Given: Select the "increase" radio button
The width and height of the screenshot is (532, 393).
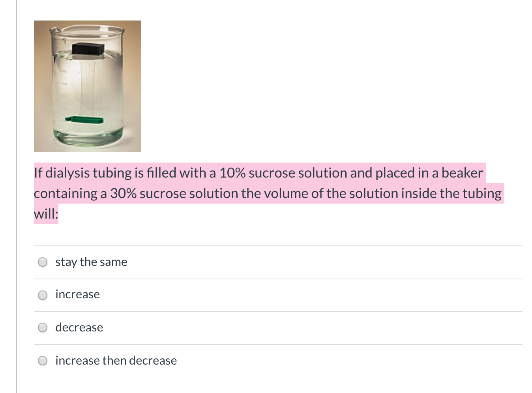Looking at the screenshot, I should pyautogui.click(x=42, y=295).
